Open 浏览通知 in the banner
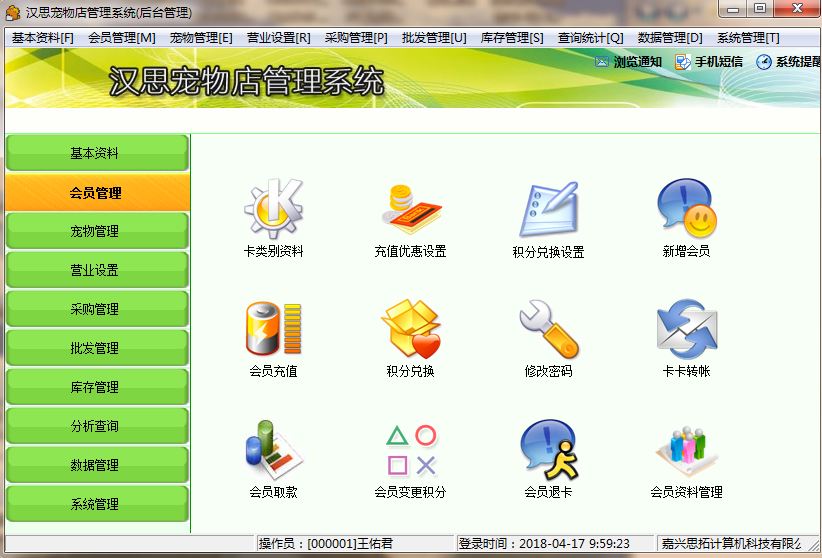Viewport: 822px width, 558px height. click(628, 62)
